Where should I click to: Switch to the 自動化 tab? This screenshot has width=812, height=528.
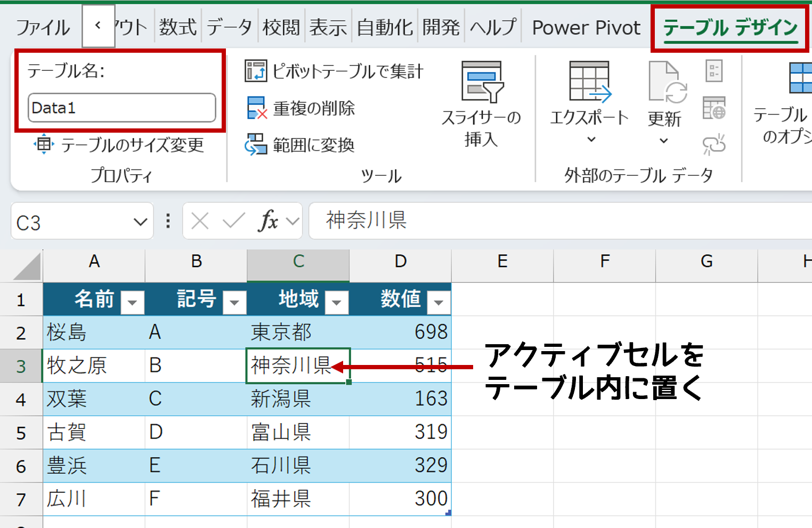[385, 27]
